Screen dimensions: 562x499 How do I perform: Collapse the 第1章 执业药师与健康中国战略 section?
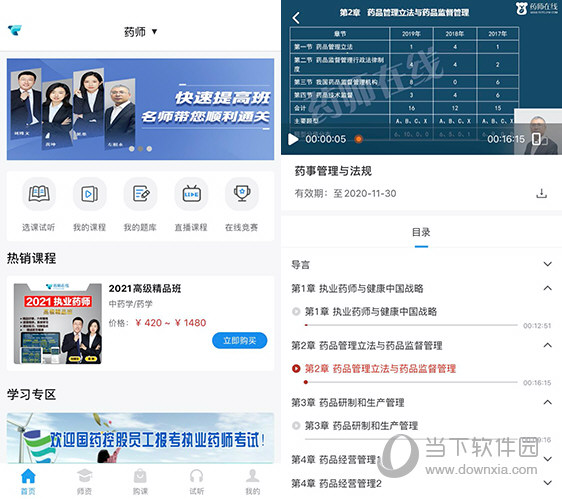547,288
